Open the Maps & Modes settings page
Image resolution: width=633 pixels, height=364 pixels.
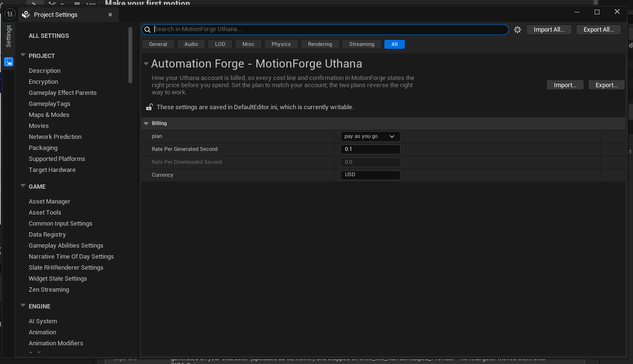(x=49, y=115)
